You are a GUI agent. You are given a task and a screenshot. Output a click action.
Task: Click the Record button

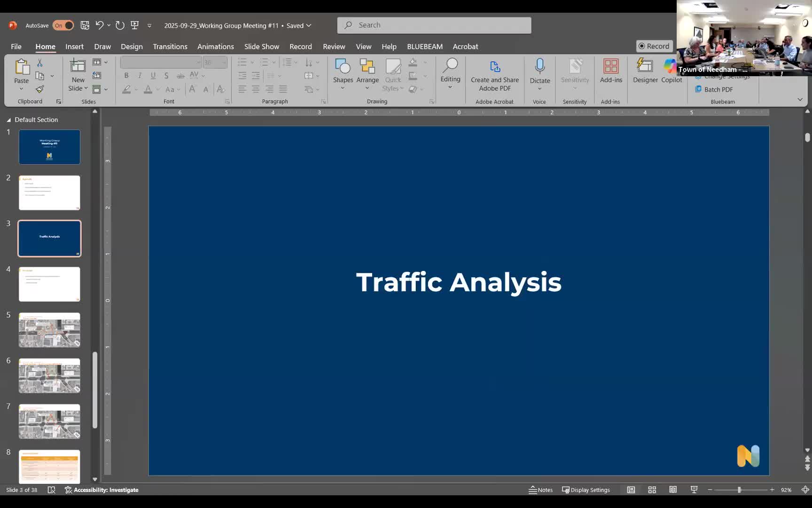[x=654, y=46]
